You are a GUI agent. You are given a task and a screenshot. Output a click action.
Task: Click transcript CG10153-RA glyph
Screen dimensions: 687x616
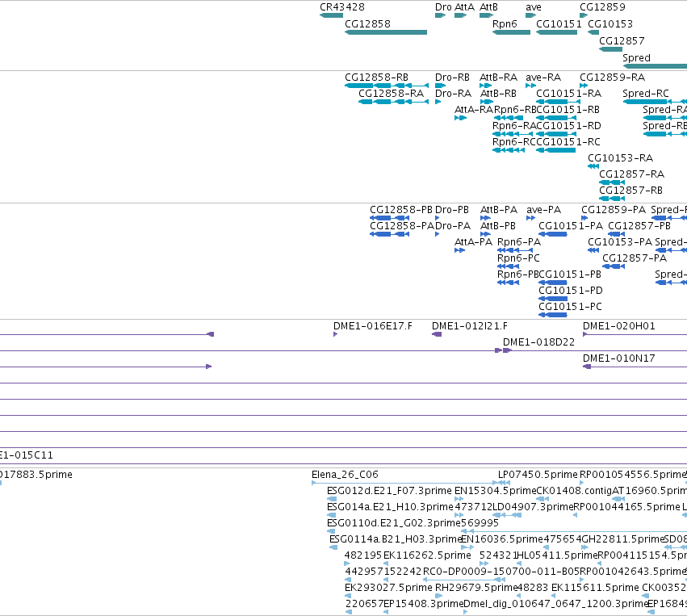tap(593, 166)
